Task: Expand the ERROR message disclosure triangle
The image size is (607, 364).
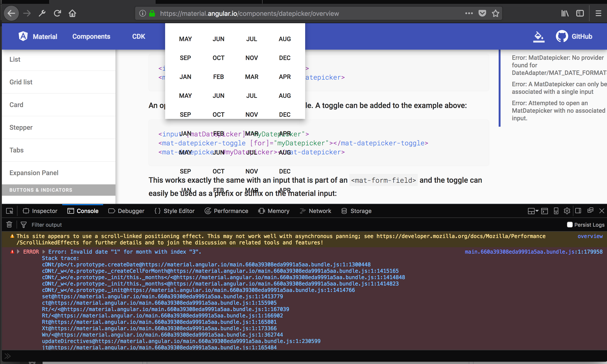Action: pos(18,252)
